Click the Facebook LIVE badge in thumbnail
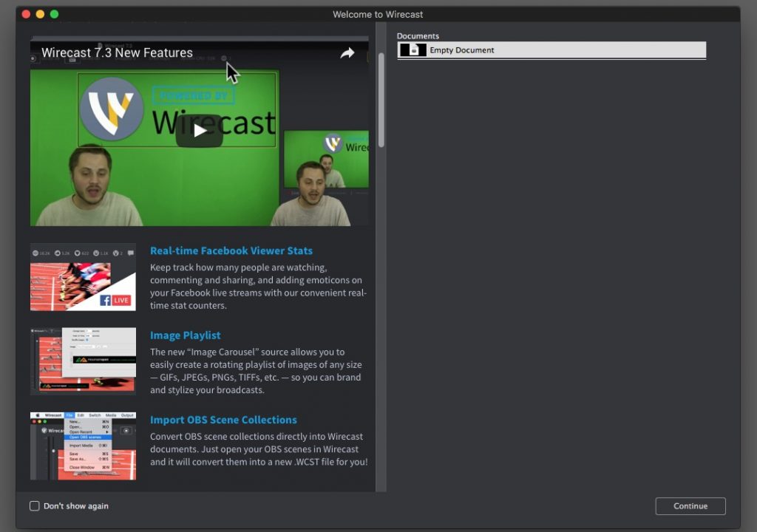This screenshot has height=532, width=757. (x=115, y=300)
